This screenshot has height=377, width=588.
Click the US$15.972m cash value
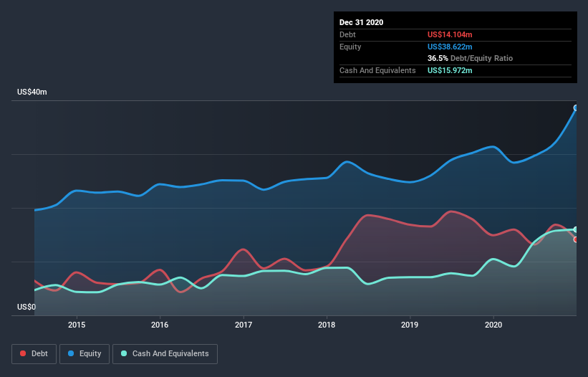pyautogui.click(x=450, y=70)
